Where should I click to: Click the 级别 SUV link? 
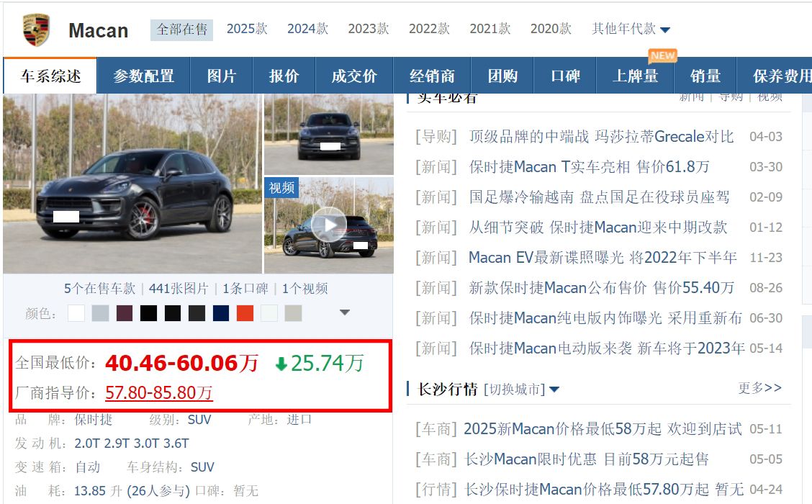click(x=199, y=420)
